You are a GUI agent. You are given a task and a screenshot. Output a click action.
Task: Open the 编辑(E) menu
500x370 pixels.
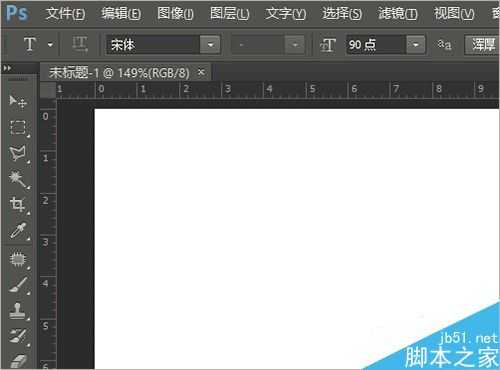click(x=121, y=14)
